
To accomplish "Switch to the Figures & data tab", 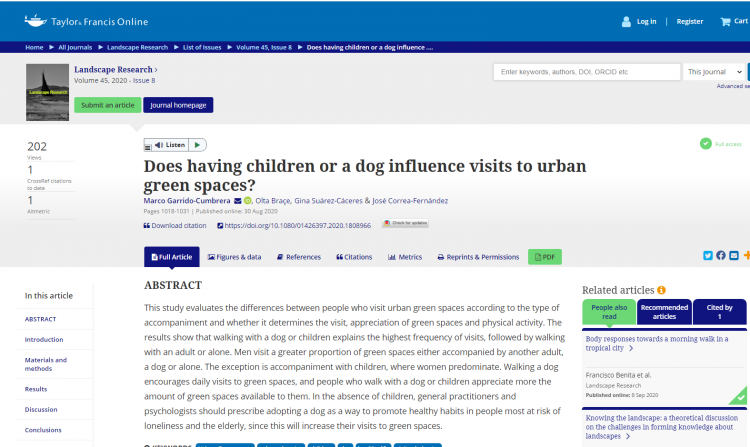I will click(235, 257).
